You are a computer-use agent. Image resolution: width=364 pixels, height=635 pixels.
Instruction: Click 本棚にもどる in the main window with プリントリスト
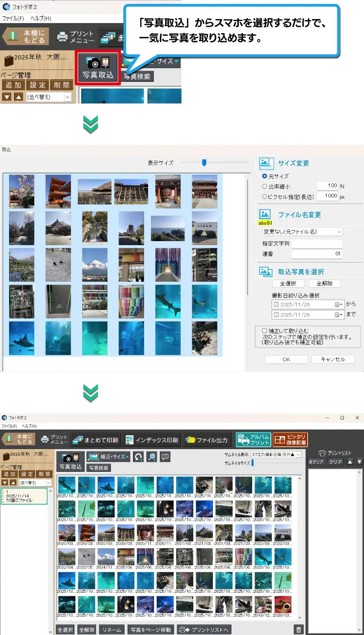coord(19,440)
